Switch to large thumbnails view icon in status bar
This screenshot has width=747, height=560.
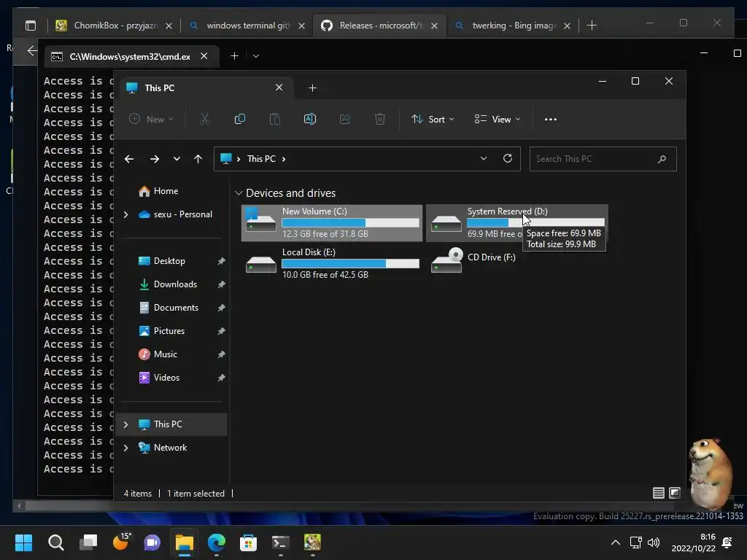[x=675, y=493]
